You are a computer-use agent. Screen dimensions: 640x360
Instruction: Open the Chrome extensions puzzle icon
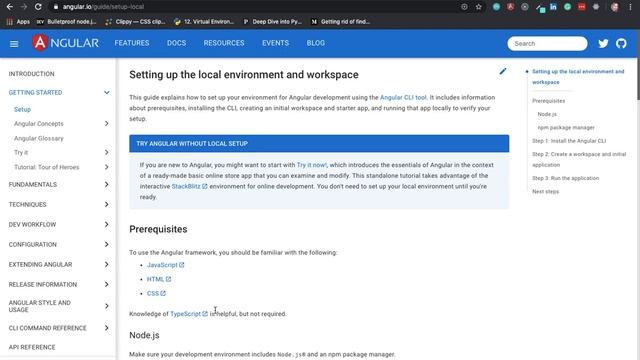tap(596, 7)
